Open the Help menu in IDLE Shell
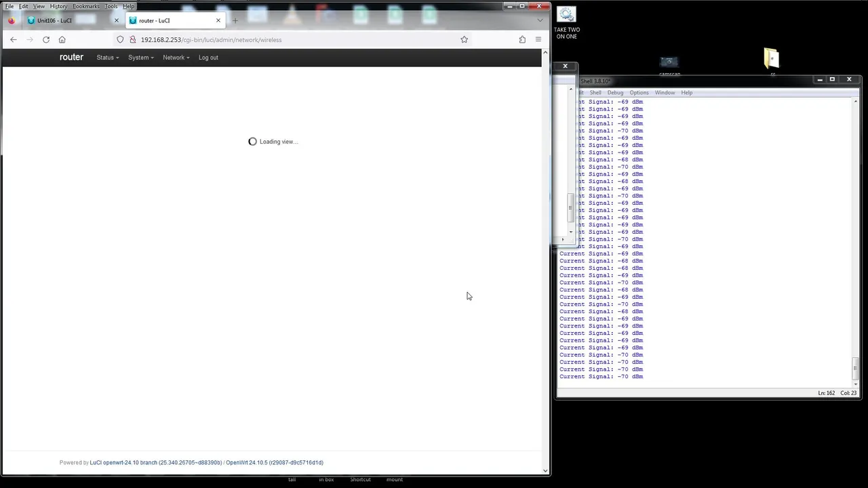Image resolution: width=868 pixels, height=488 pixels. coord(687,93)
